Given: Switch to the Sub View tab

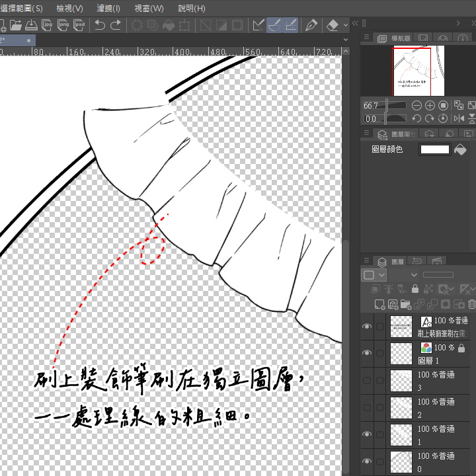Looking at the screenshot, I should (x=422, y=38).
